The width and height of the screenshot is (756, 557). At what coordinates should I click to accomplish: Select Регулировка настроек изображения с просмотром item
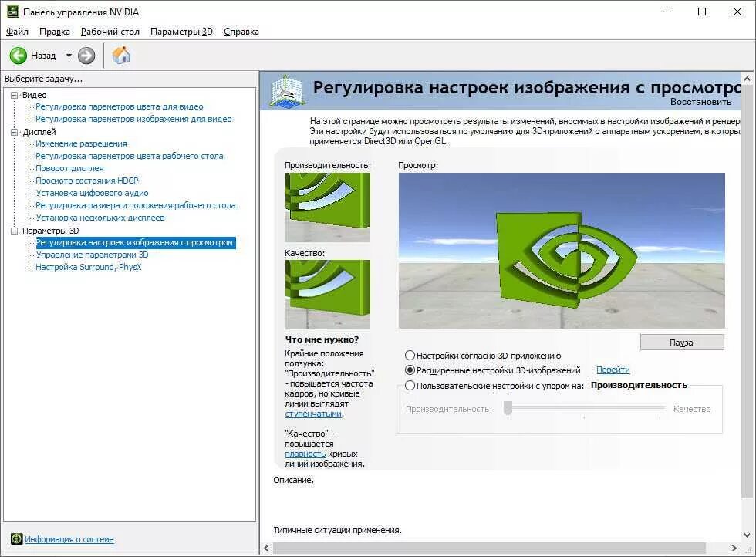(x=135, y=242)
